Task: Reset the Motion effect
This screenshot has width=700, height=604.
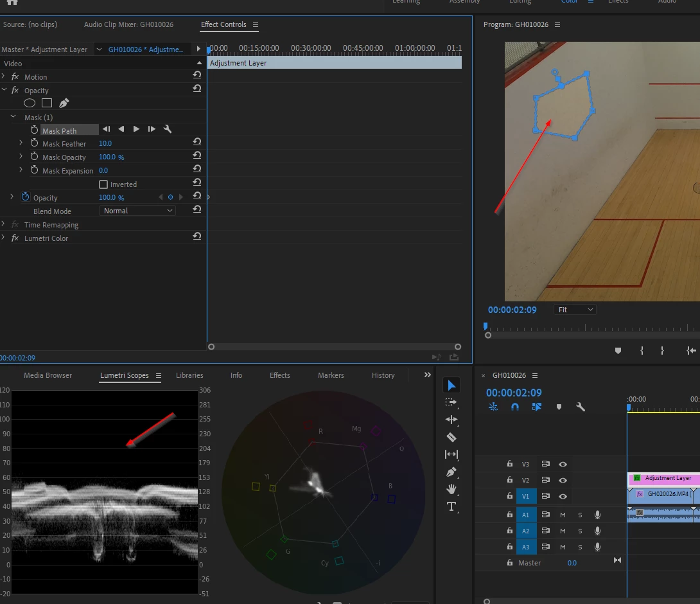Action: pyautogui.click(x=197, y=75)
